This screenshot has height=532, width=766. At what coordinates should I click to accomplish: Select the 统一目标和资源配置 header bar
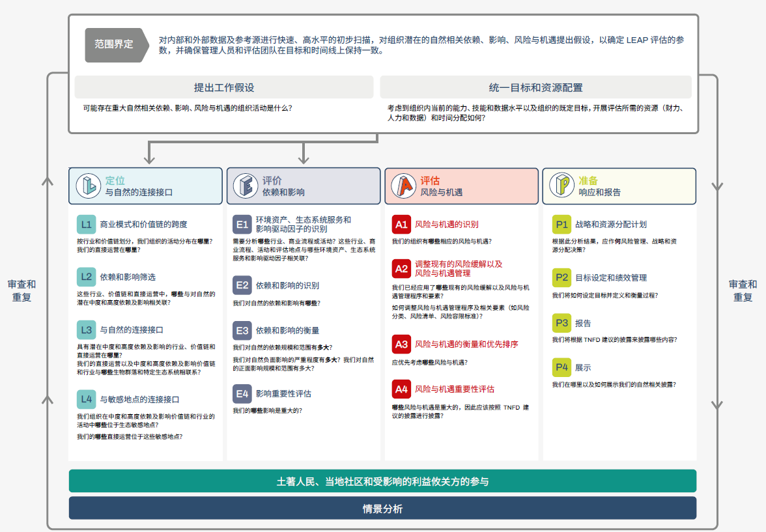coord(535,87)
